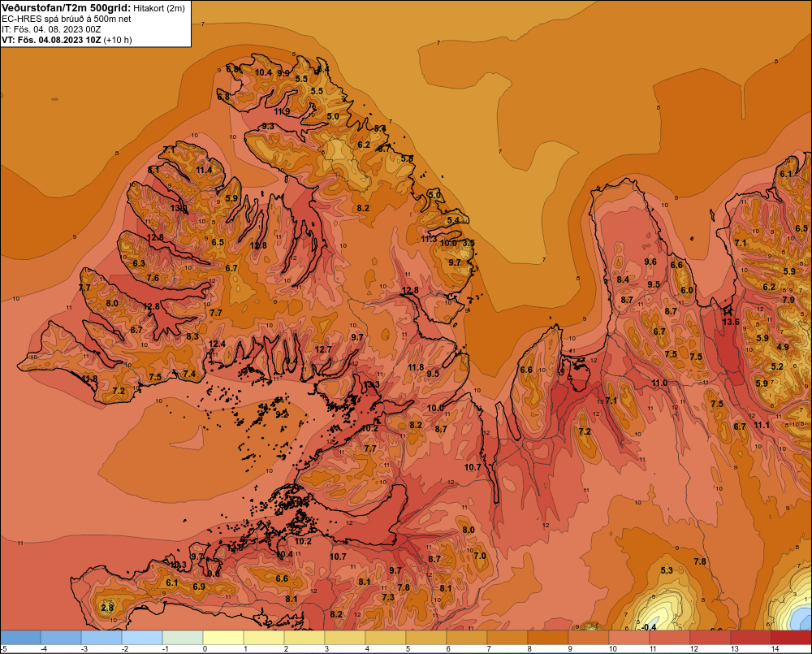Click the 6.0 temperature value on map
This screenshot has width=812, height=654.
click(x=687, y=290)
